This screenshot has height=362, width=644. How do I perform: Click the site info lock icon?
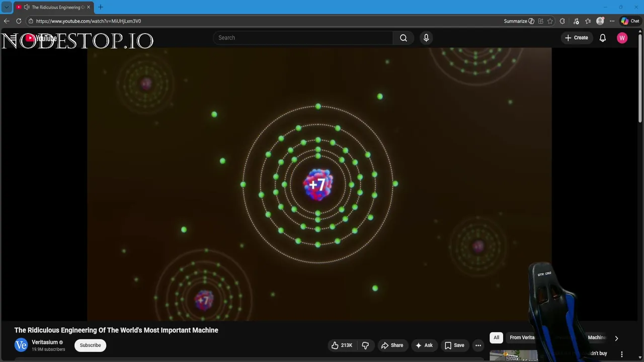31,21
